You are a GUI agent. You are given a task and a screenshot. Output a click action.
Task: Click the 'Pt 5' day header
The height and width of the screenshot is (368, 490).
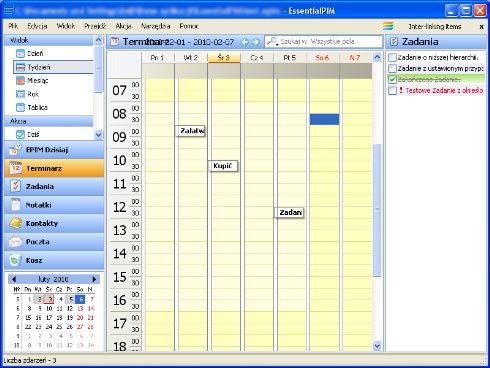[x=290, y=58]
